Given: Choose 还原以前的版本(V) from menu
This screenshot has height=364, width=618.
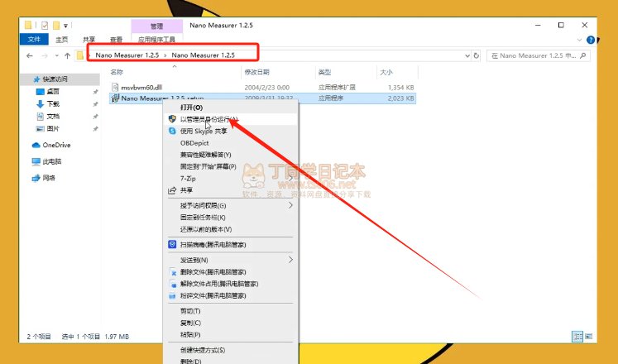Looking at the screenshot, I should 231,229.
